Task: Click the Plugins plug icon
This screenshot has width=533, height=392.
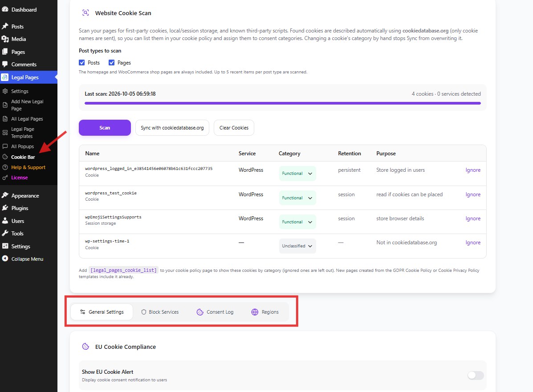Action: 5,208
